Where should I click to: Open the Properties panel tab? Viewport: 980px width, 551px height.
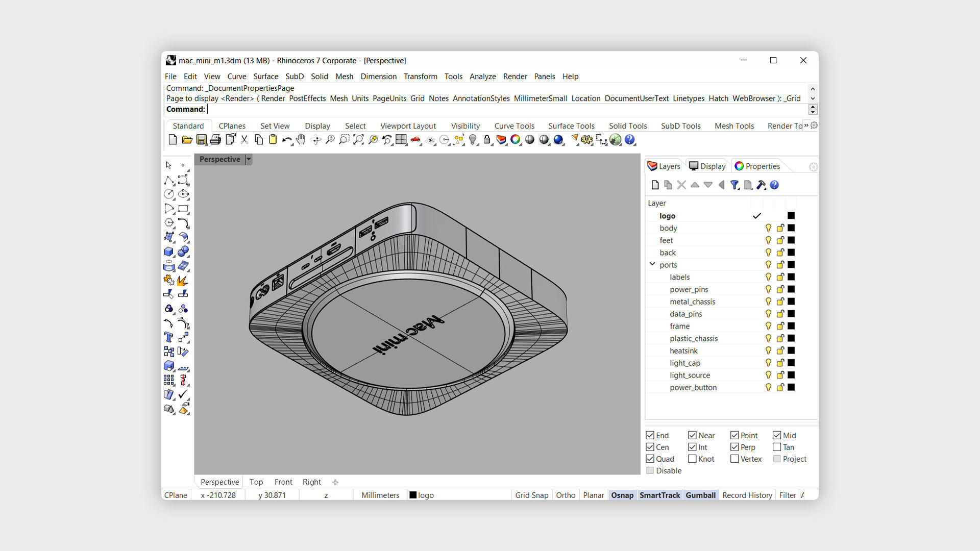pos(757,166)
